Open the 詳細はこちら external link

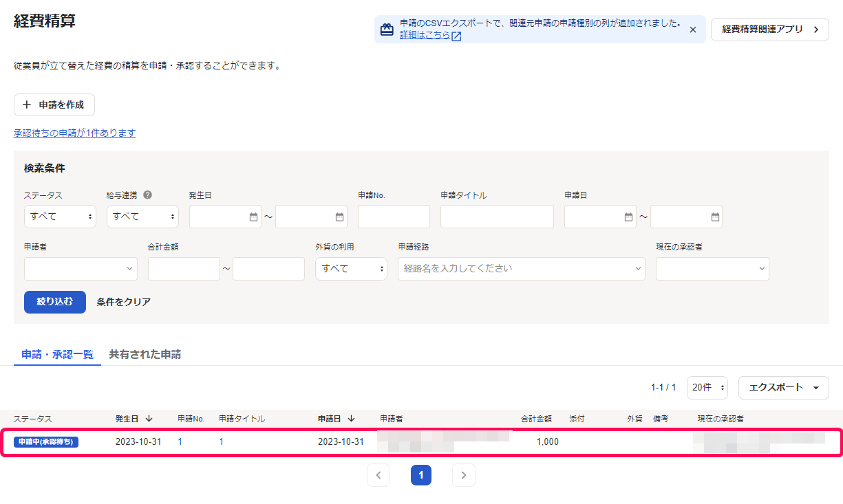tap(430, 35)
